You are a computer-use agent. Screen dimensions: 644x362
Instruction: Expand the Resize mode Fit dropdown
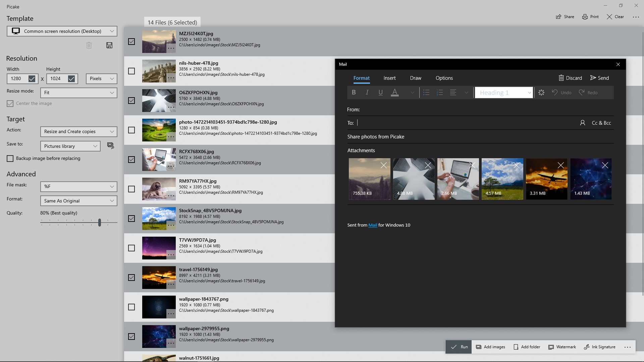78,93
